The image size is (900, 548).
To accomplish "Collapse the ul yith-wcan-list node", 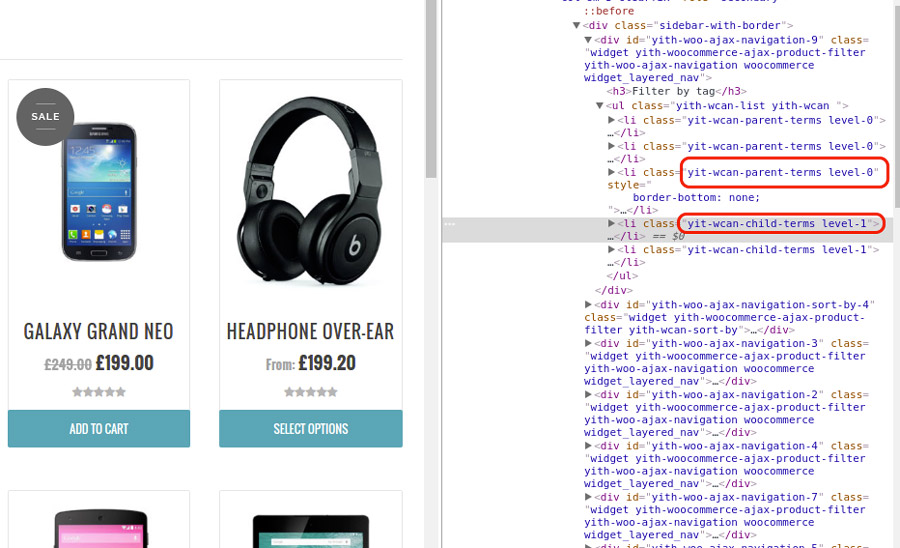I will click(x=599, y=106).
